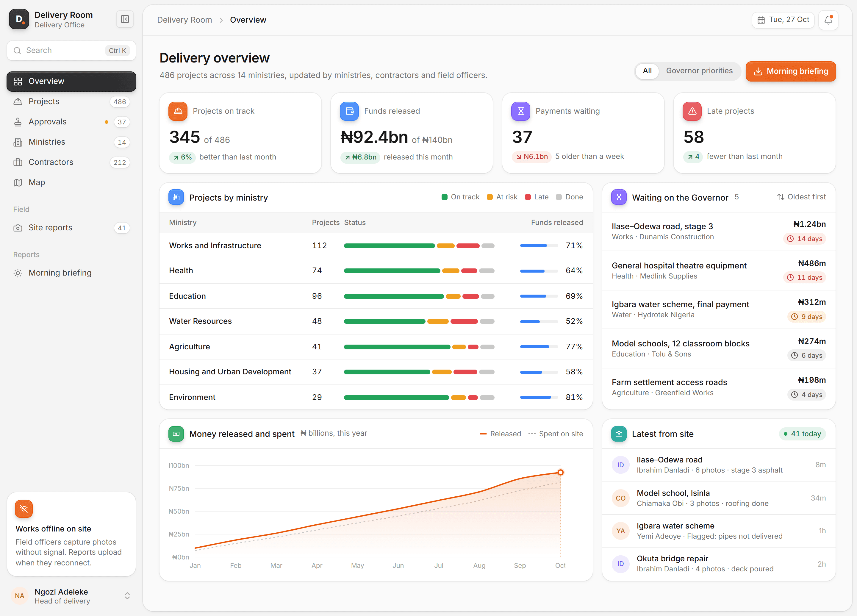Toggle the Late legend status
The height and width of the screenshot is (616, 857).
click(537, 197)
